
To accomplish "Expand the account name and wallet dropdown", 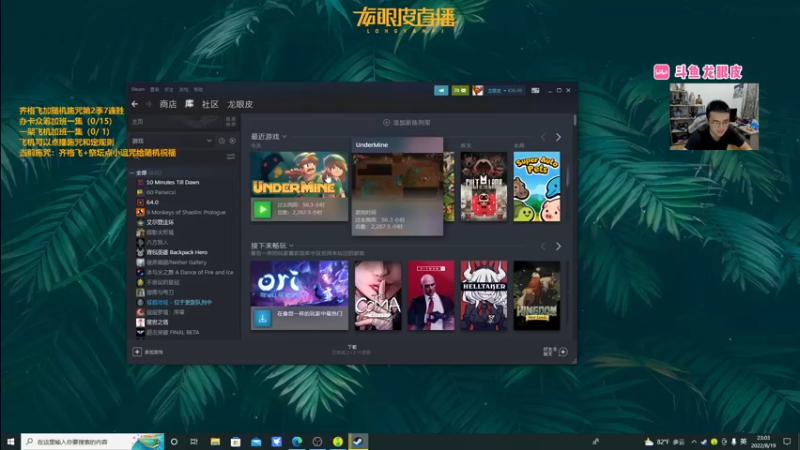I will [x=505, y=90].
